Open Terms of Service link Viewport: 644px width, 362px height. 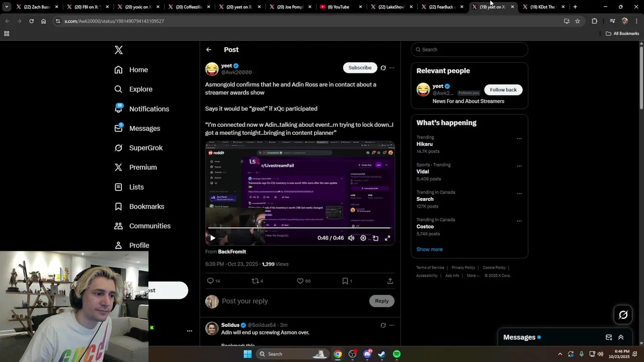[x=430, y=267]
